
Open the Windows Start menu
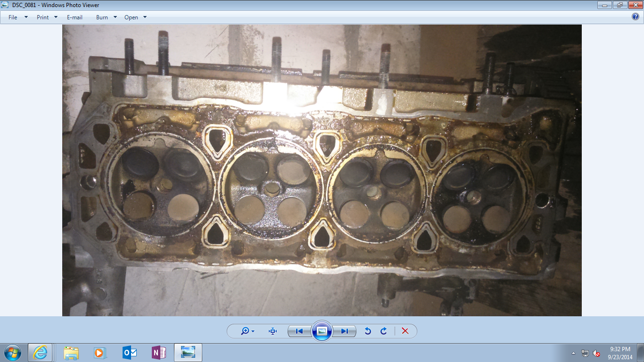click(12, 353)
